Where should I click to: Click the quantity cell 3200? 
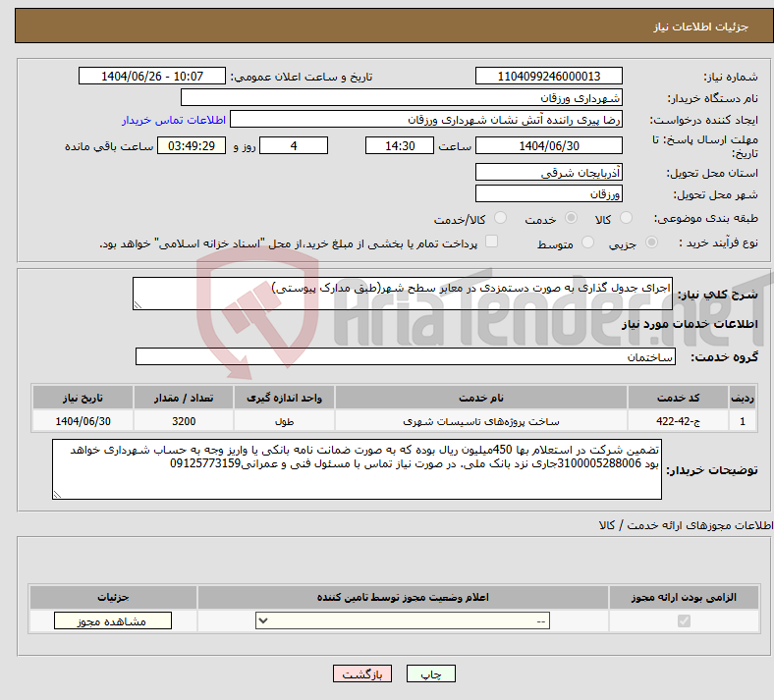(x=184, y=421)
